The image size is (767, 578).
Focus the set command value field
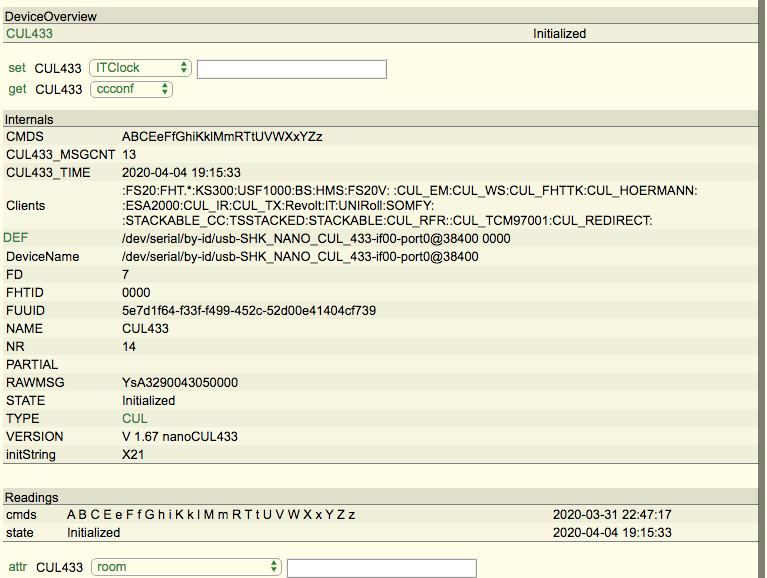pyautogui.click(x=292, y=69)
